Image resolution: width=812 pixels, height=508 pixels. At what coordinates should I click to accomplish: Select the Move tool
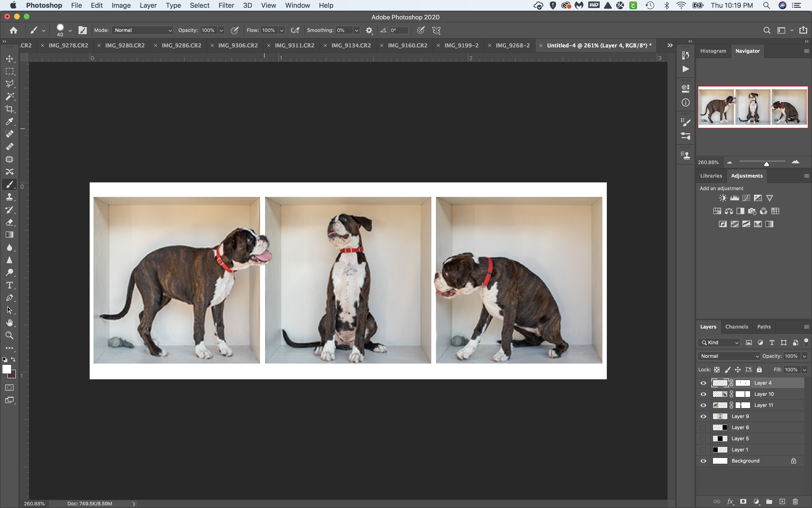point(9,59)
